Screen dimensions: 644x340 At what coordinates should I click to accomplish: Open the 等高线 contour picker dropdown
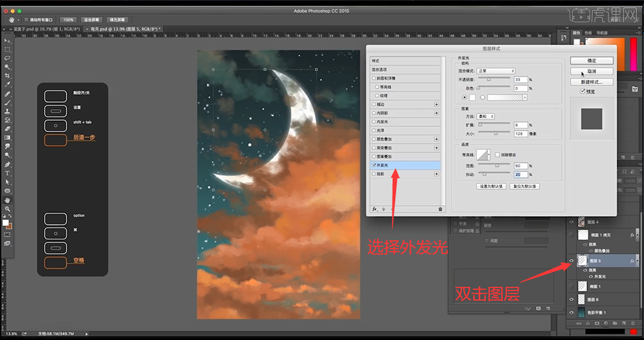tap(489, 155)
